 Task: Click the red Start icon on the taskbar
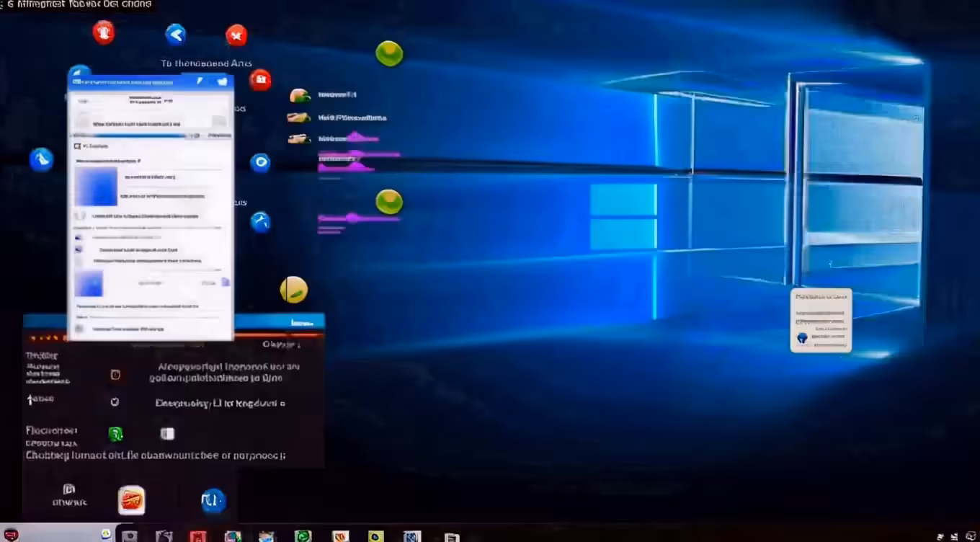(11, 536)
